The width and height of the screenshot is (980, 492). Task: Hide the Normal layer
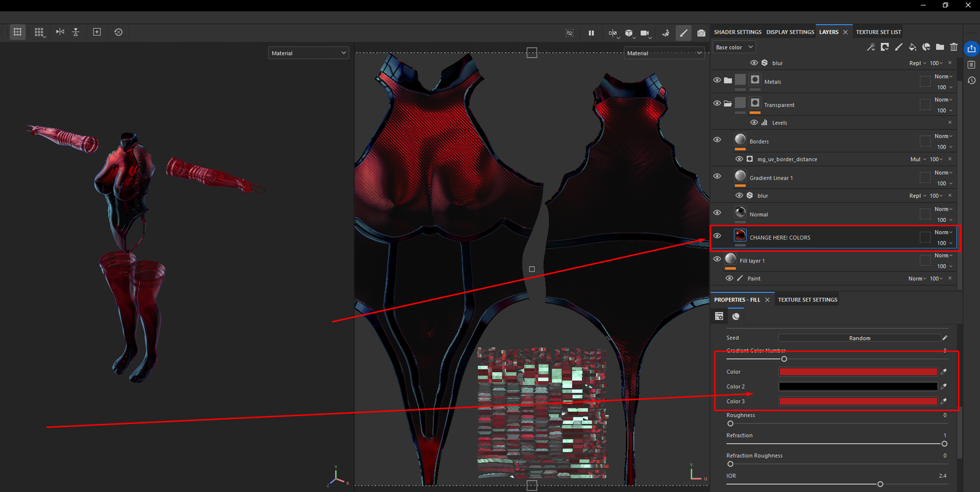tap(717, 213)
